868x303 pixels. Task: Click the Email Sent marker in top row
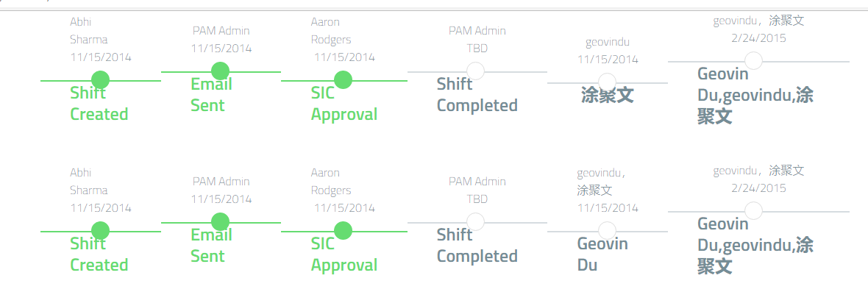220,71
